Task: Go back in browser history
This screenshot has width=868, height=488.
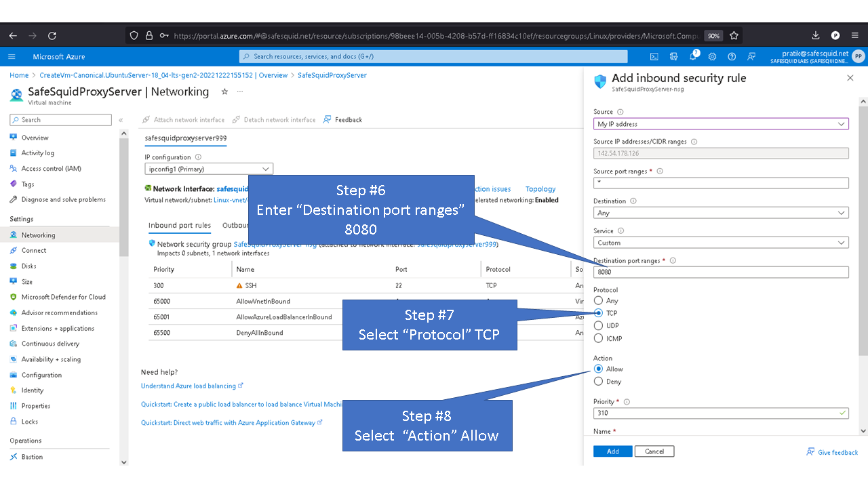Action: point(14,35)
